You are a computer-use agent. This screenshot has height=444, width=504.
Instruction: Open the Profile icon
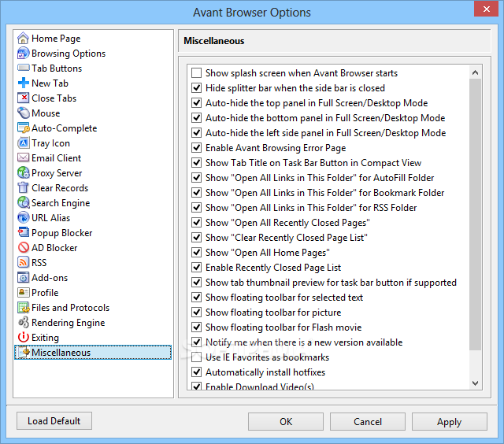point(23,292)
